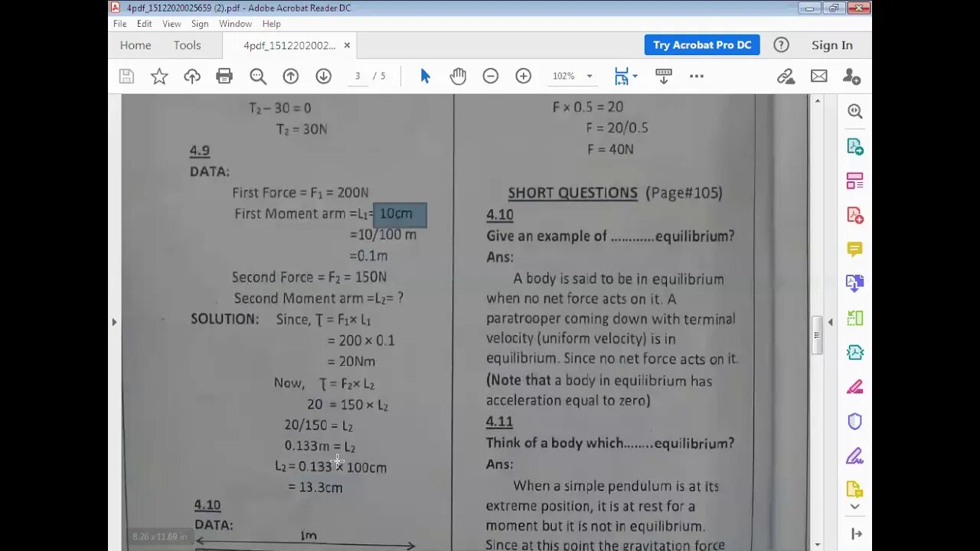Open Combine Files tool in sidebar

[855, 284]
